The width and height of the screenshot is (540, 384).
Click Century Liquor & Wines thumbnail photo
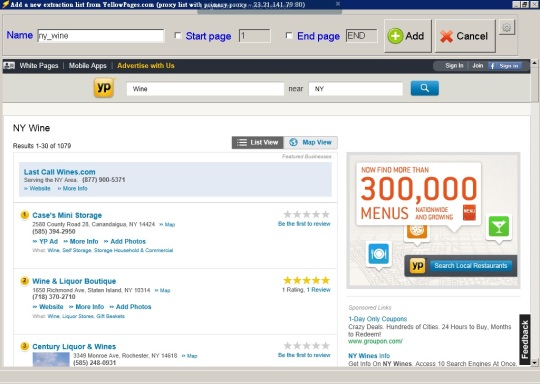[51, 360]
